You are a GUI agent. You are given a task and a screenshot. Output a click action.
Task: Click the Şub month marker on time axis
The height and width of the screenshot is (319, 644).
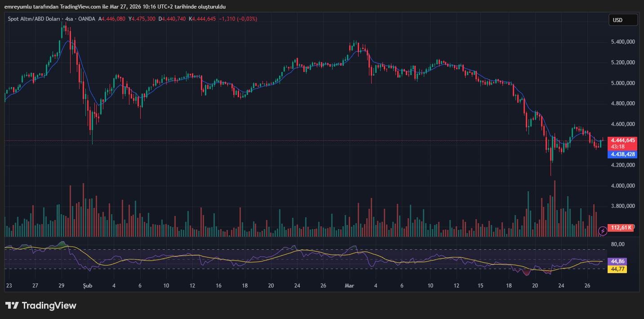(88, 286)
